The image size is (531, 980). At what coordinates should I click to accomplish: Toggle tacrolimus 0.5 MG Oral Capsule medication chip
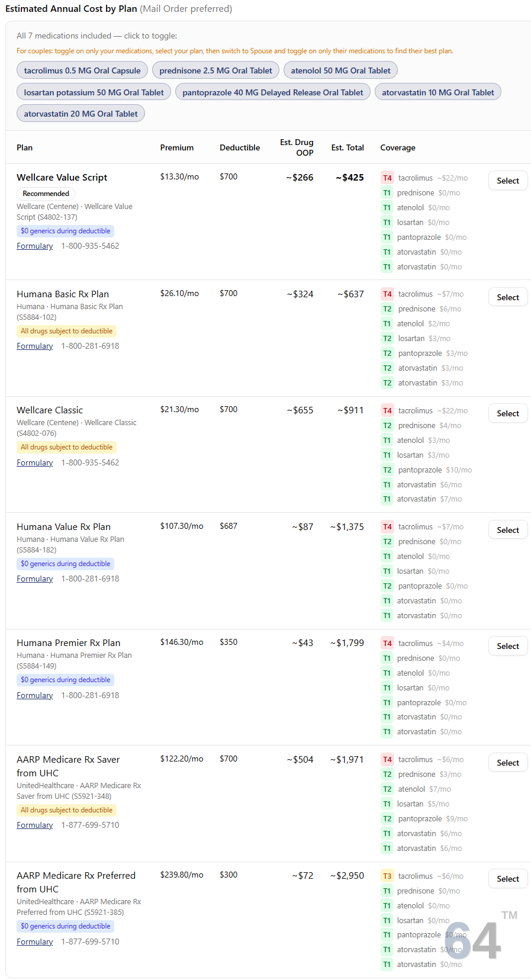[x=82, y=70]
